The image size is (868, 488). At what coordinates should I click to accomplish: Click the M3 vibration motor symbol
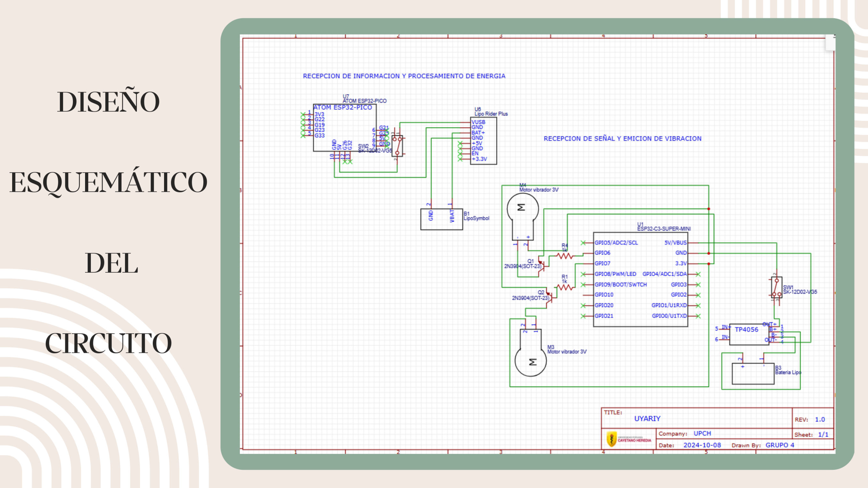coord(531,352)
